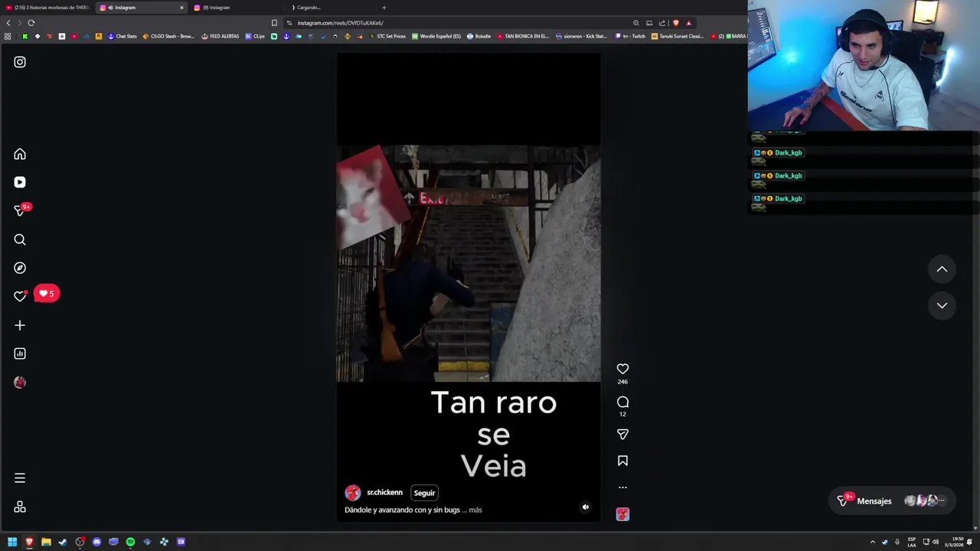Open Steam from the taskbar
The height and width of the screenshot is (551, 980).
pos(63,542)
